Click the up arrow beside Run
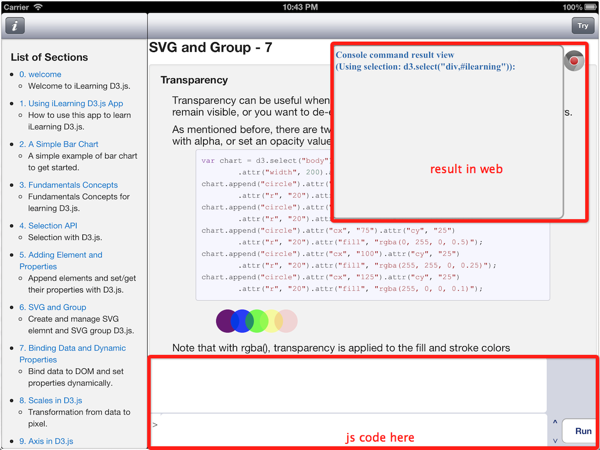 point(555,422)
